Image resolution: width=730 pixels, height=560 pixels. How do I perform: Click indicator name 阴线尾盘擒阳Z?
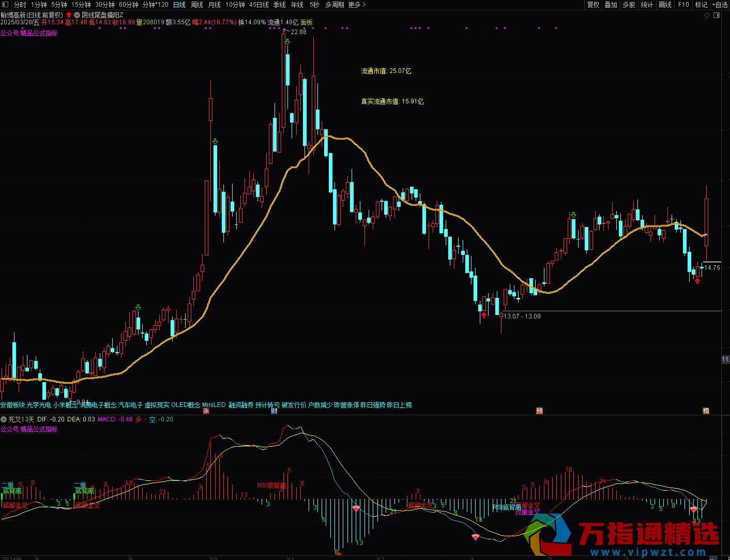pos(102,15)
